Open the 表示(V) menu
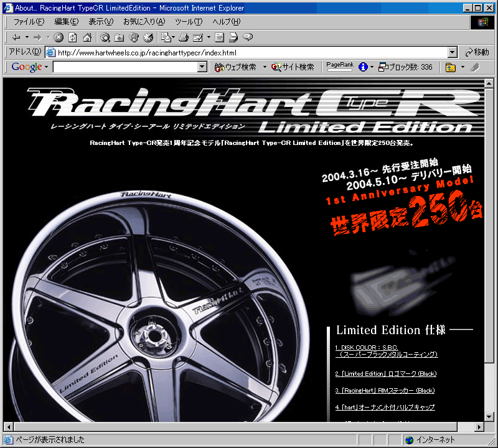This screenshot has width=498, height=448. click(x=101, y=22)
